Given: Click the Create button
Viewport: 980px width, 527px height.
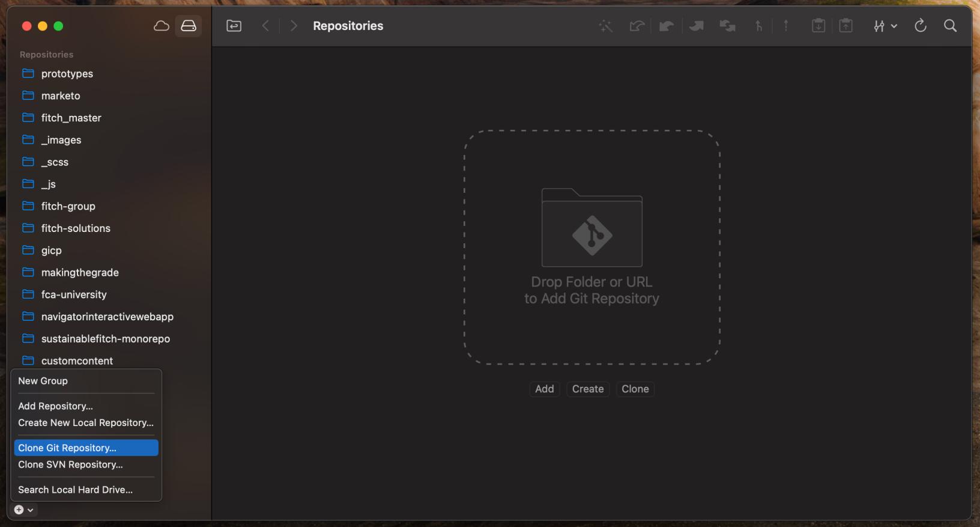Looking at the screenshot, I should click(588, 389).
